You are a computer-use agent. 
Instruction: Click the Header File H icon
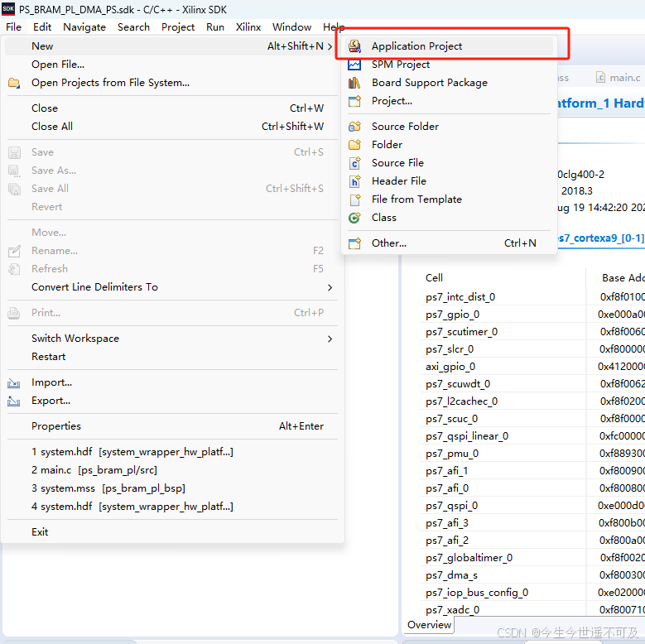pos(354,181)
